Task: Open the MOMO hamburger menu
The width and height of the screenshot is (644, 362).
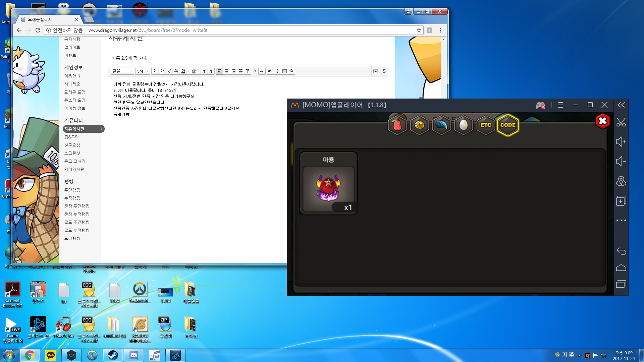Action: click(x=560, y=105)
